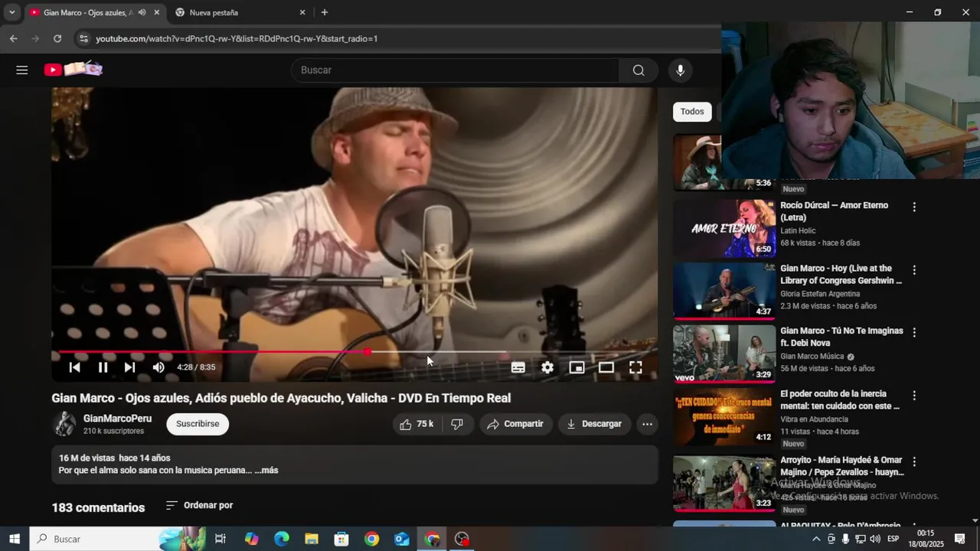Reload the current page
This screenshot has height=551, width=980.
[x=57, y=38]
